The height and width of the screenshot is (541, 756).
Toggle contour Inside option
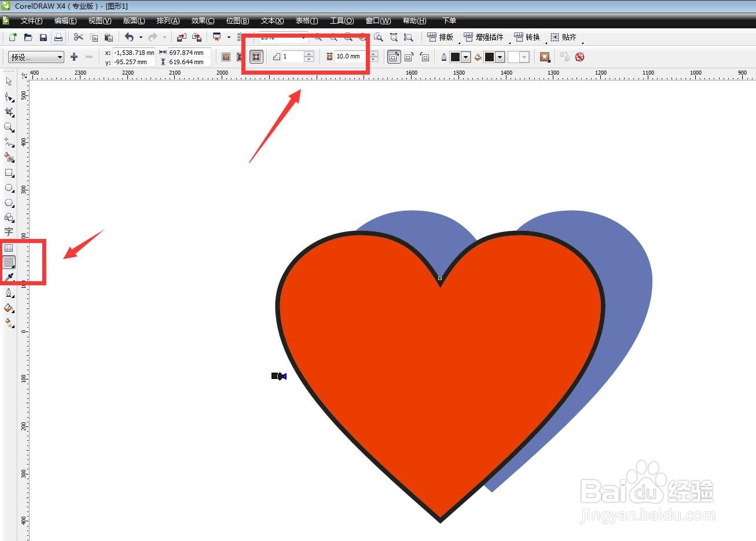[x=241, y=57]
